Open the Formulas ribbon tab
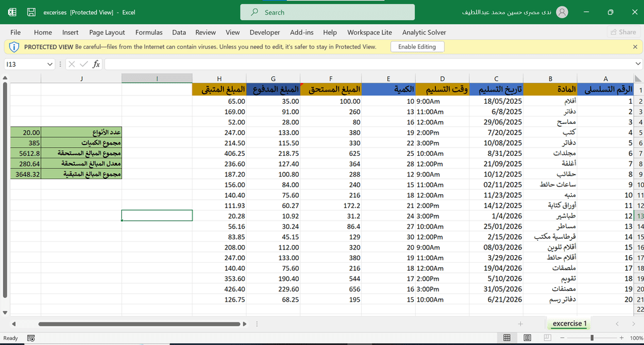644x345 pixels. [148, 32]
